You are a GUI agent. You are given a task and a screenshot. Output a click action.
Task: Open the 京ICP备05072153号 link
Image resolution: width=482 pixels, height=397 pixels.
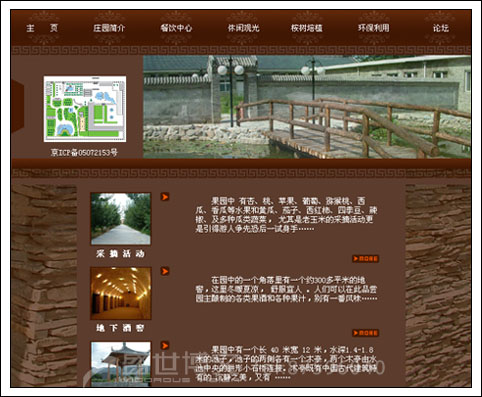(84, 153)
